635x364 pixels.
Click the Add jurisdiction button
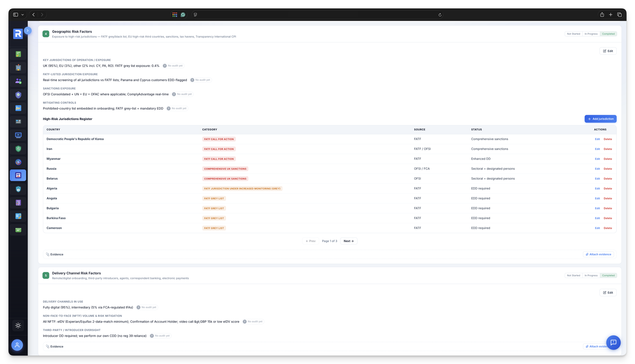[x=600, y=119]
